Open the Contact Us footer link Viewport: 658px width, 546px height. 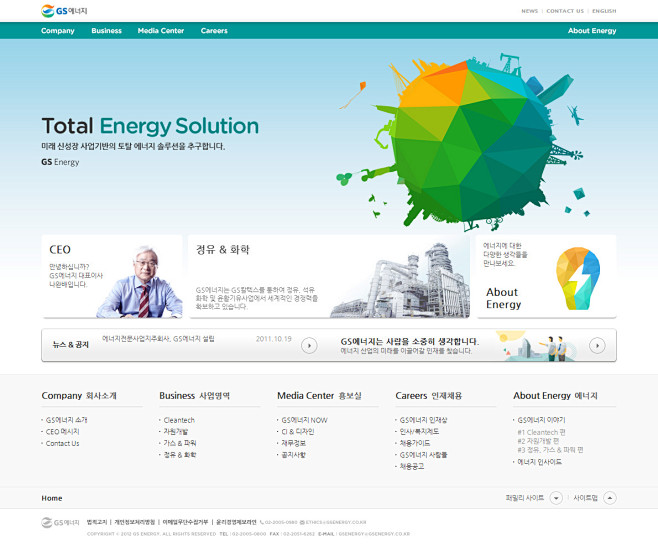62,443
